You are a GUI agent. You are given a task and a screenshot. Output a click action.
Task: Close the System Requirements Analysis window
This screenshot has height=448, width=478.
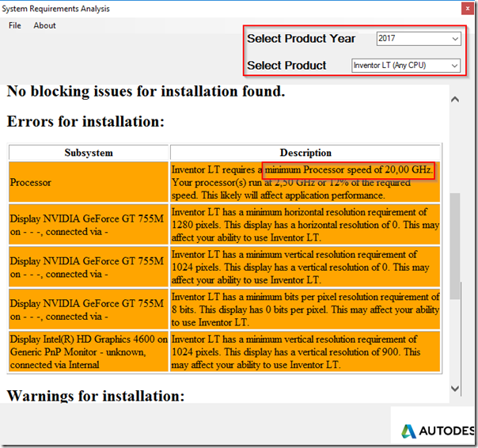[x=468, y=9]
